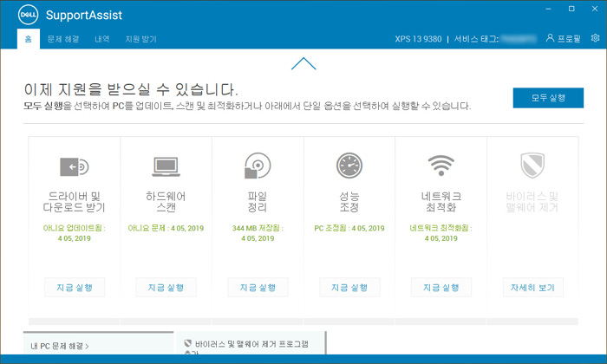This screenshot has width=607, height=364.
Task: Click the 이제 지원을 받으실 수 있습니다 heading
Action: [x=131, y=89]
